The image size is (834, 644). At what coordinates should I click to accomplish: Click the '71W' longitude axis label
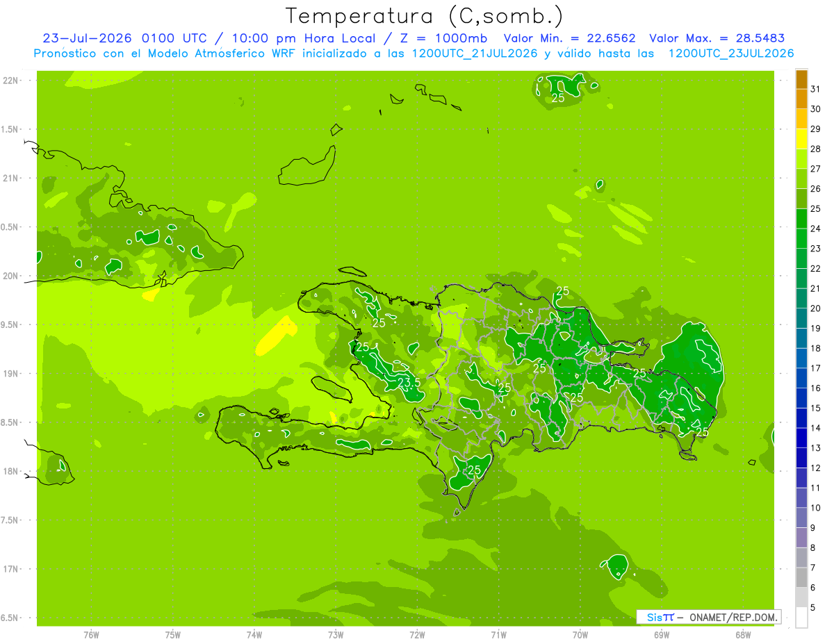click(498, 634)
